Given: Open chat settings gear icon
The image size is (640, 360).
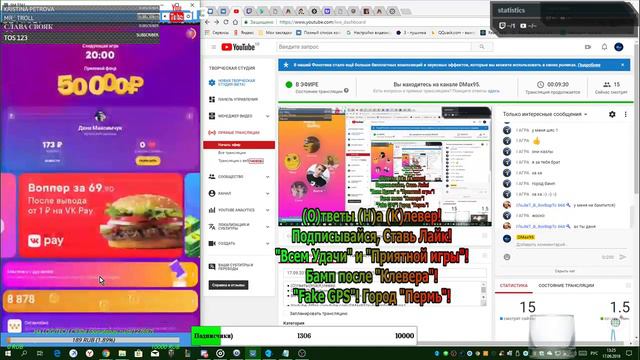Looking at the screenshot, I should tap(612, 114).
